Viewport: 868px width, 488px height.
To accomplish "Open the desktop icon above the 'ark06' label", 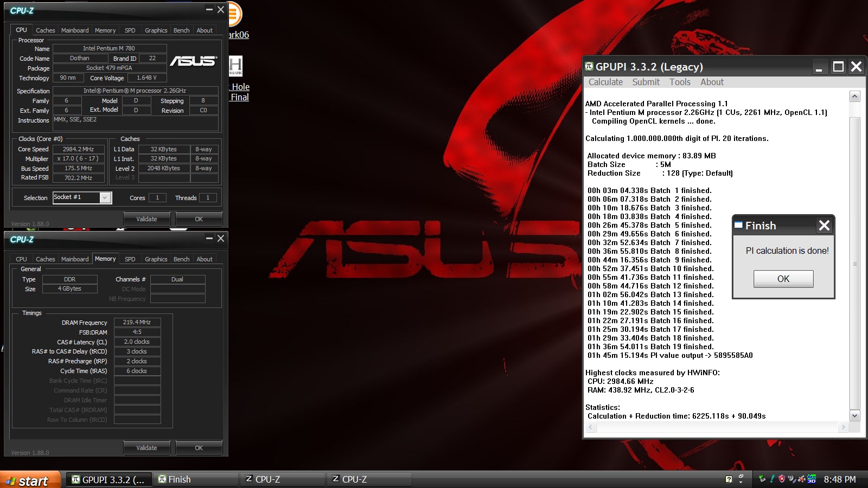I will click(x=234, y=14).
